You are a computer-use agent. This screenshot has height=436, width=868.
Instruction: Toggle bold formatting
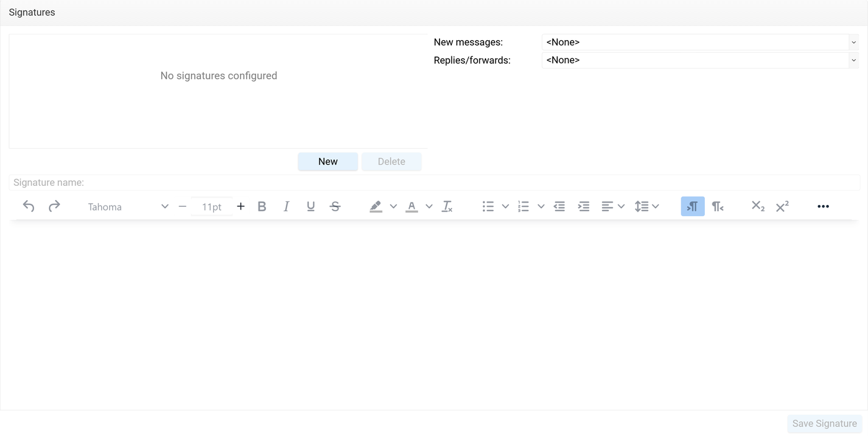(262, 206)
